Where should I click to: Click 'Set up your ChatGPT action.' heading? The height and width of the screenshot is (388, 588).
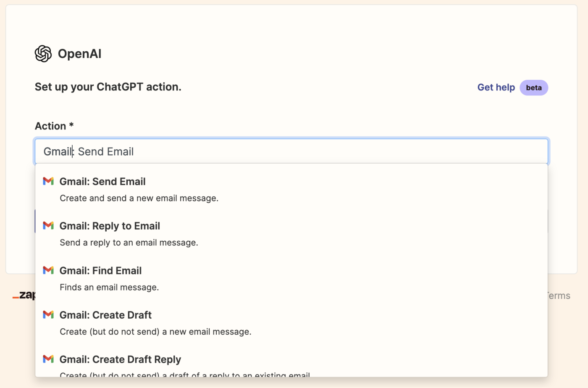(108, 87)
